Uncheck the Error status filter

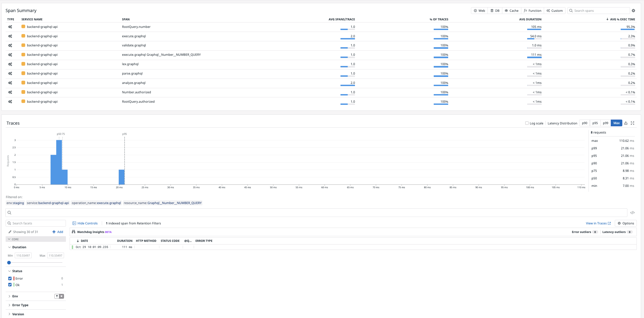coord(10,278)
